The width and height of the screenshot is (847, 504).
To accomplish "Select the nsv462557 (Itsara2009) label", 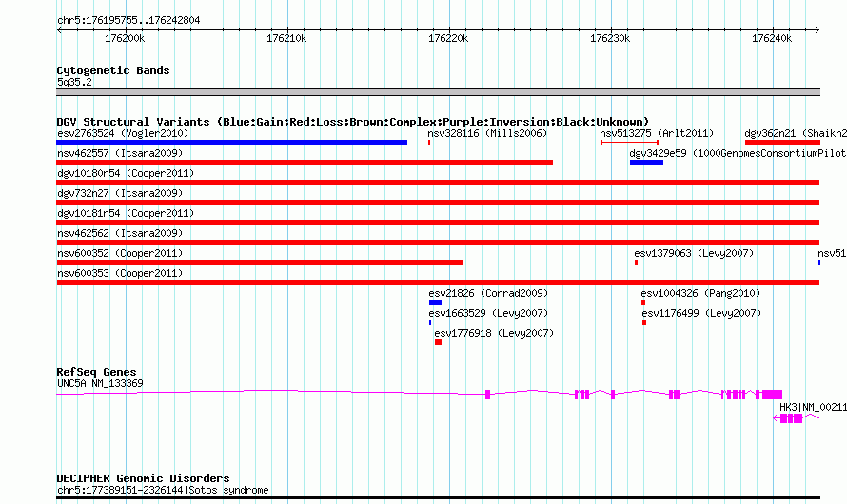I will [x=120, y=153].
